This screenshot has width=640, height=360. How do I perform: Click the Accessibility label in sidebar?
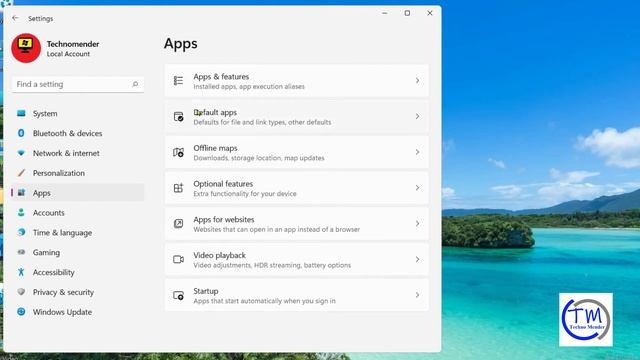click(53, 272)
